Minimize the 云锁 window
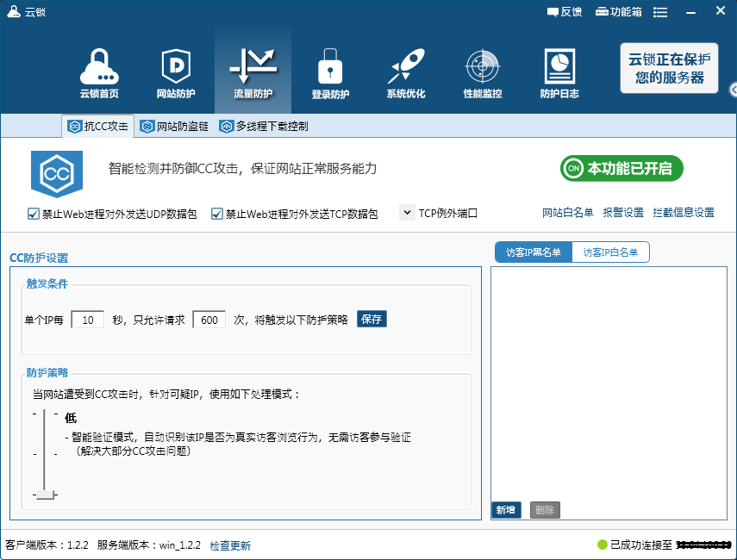 690,13
